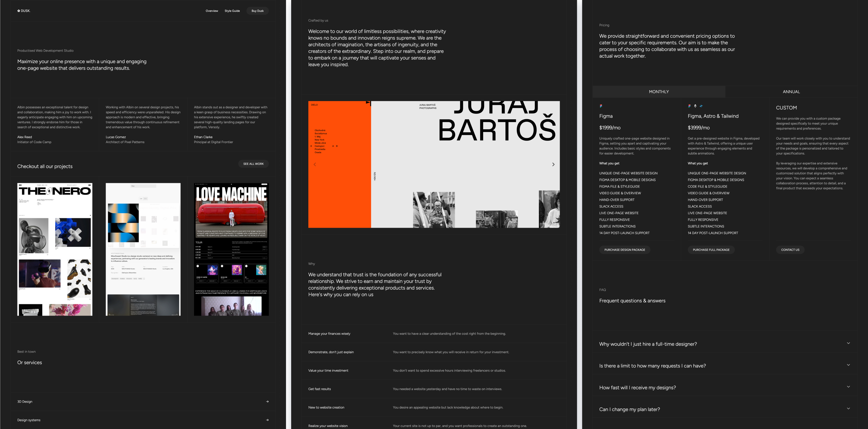
Task: Click the Astro icon in Full Package column
Action: tap(695, 106)
